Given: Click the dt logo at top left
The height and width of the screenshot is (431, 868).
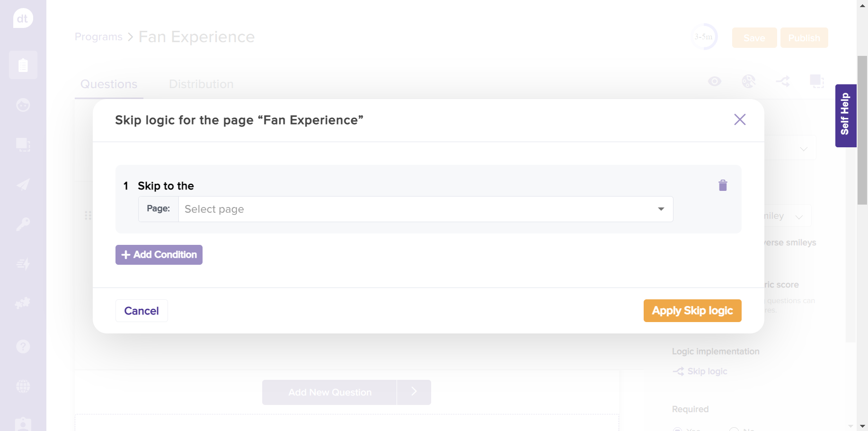Looking at the screenshot, I should [x=23, y=19].
